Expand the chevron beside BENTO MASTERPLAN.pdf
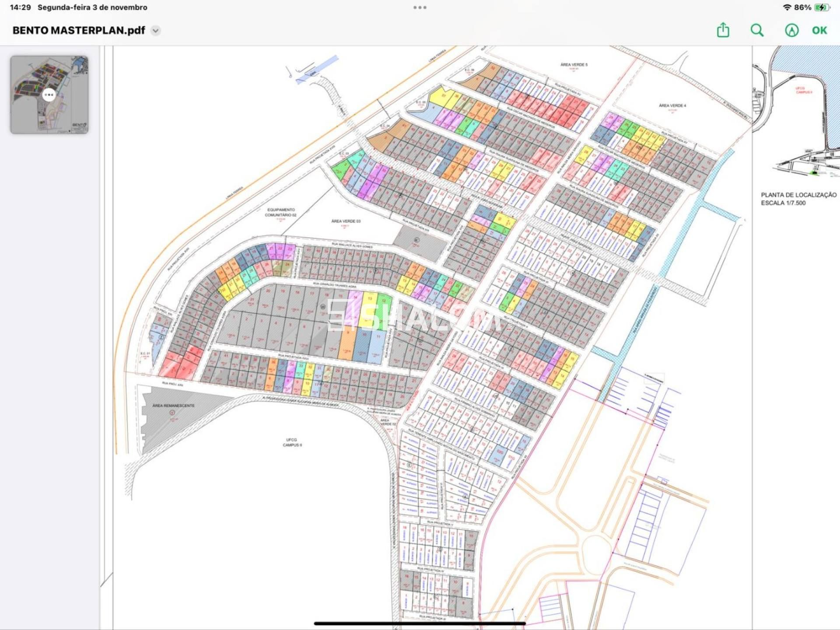Screen dimensions: 840x630 click(x=155, y=31)
